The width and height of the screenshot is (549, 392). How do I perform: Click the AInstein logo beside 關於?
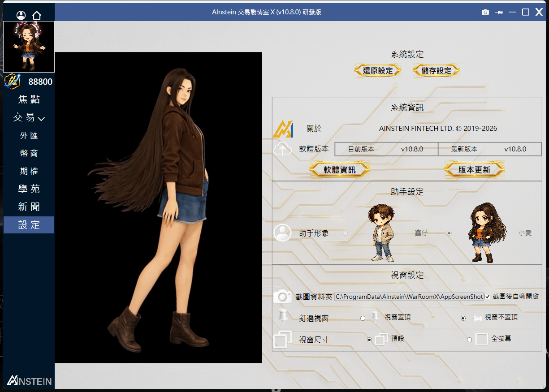point(283,129)
